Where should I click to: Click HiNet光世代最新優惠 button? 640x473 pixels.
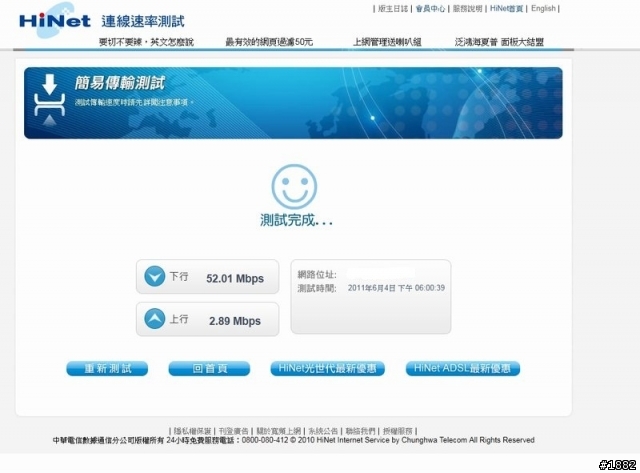(x=327, y=369)
